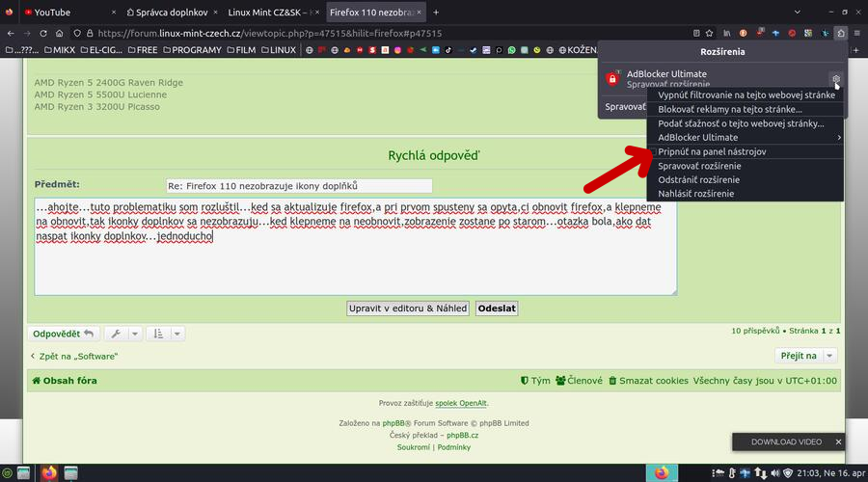
Task: Select 'Odstrániť rozšírenie' from context menu
Action: coord(698,180)
